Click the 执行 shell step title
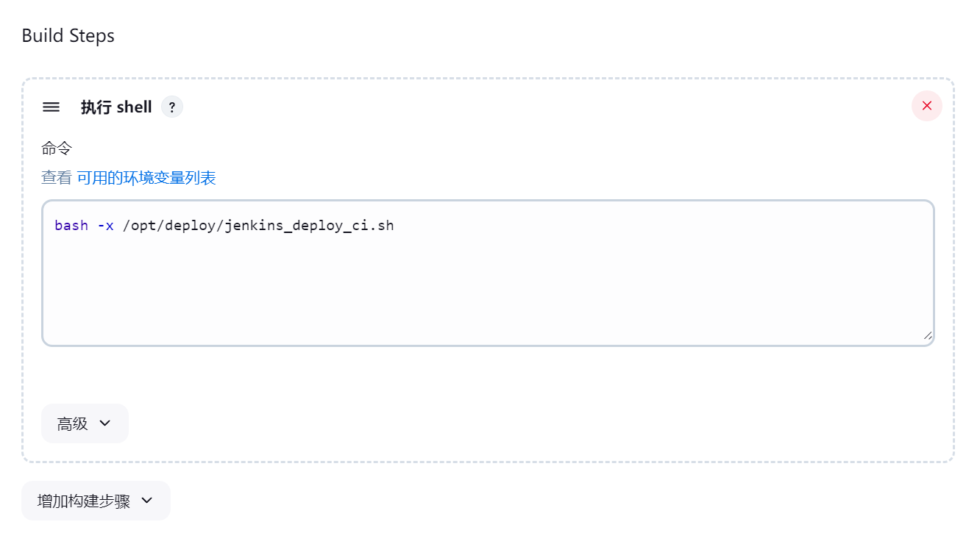 [x=116, y=107]
